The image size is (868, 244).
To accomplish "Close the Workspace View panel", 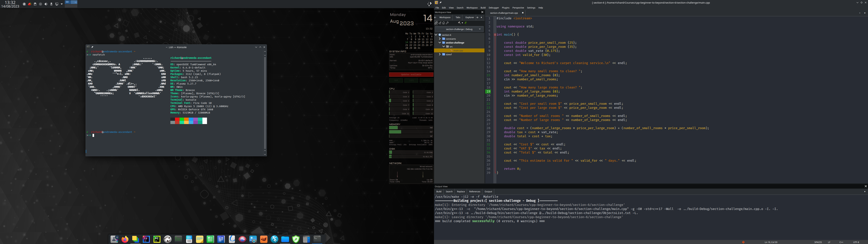I will click(482, 12).
